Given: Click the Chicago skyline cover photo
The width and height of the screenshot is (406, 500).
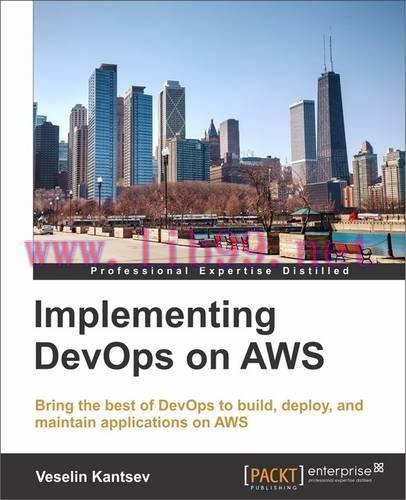Looking at the screenshot, I should [x=219, y=133].
